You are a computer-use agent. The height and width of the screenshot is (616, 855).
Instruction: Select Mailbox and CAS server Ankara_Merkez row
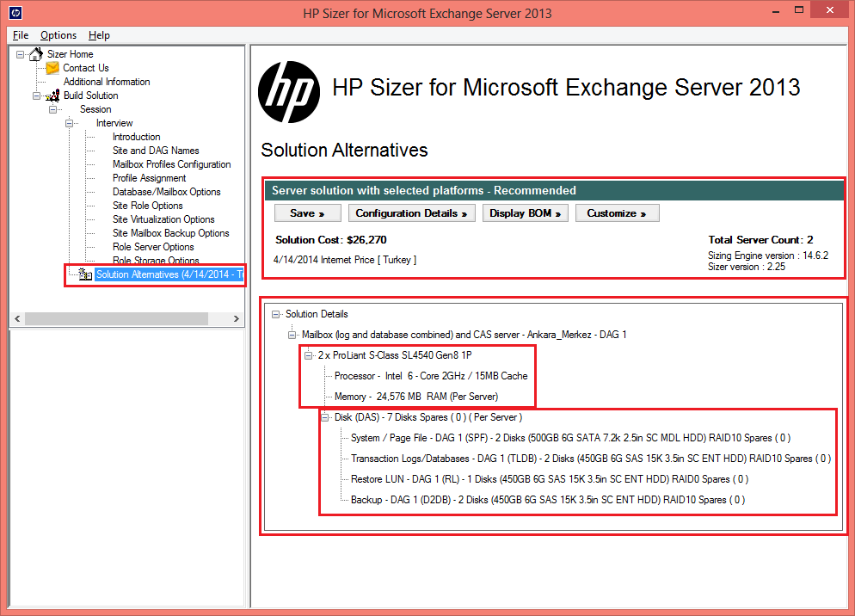464,335
